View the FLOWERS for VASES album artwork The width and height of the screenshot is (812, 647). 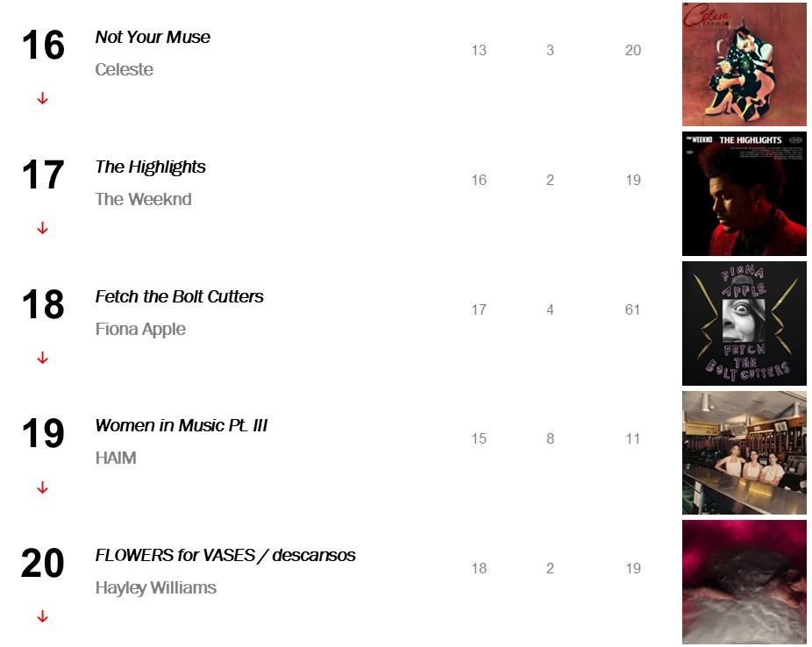(x=744, y=582)
